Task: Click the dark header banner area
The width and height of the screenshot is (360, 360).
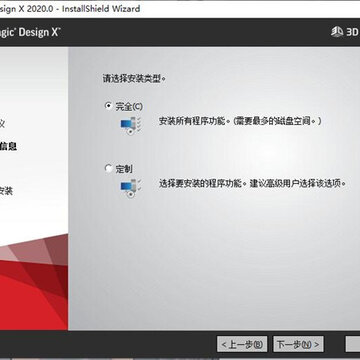Action: (x=193, y=32)
